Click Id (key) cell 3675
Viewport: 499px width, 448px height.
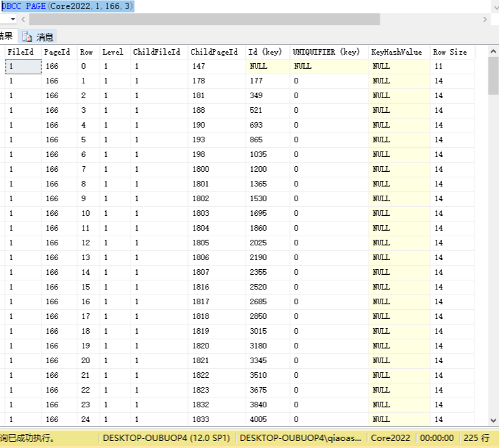click(x=268, y=390)
